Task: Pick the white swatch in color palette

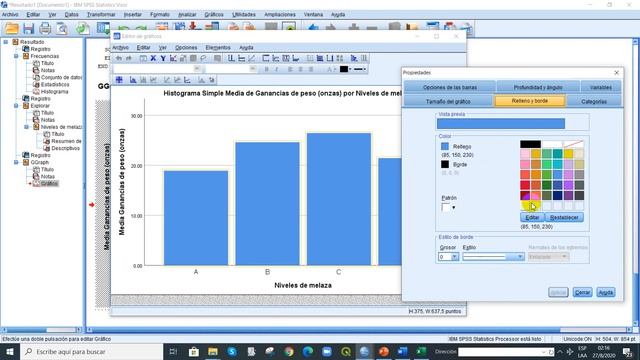Action: (552, 144)
